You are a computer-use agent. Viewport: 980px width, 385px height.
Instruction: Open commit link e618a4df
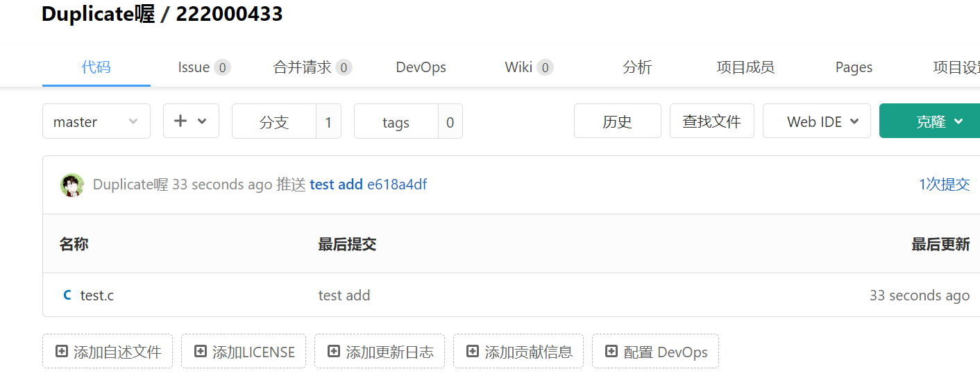(x=397, y=185)
